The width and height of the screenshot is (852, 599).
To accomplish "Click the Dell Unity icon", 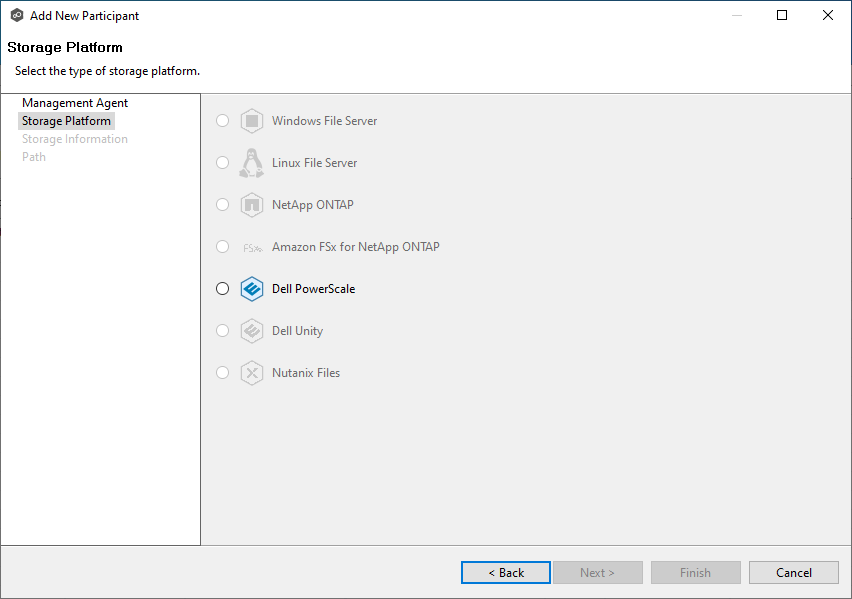I will [x=251, y=331].
